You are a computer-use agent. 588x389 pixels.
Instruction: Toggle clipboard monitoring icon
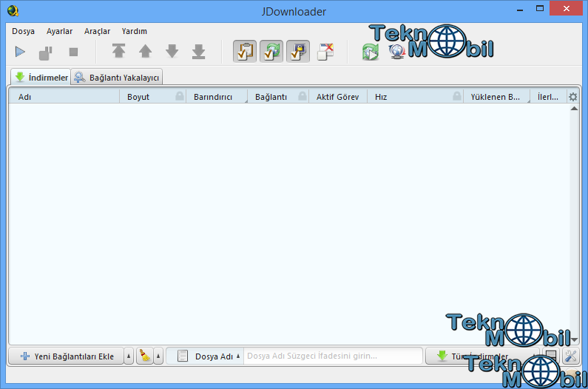(x=245, y=51)
